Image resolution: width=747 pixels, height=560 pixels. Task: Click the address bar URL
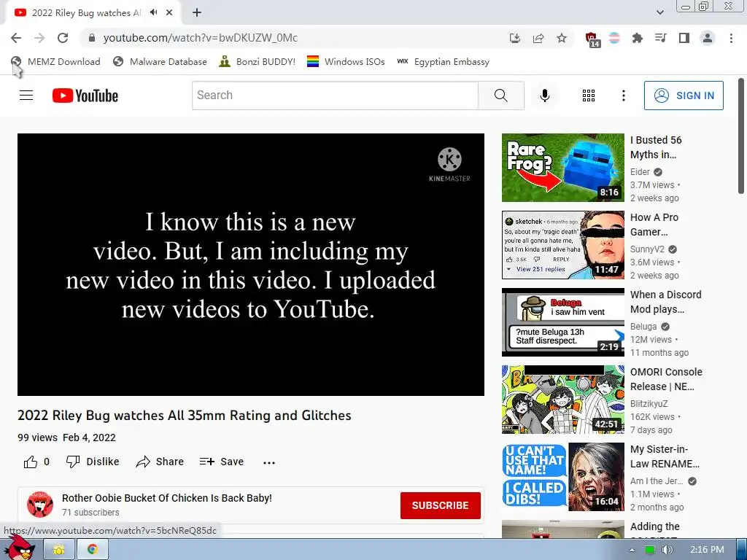tap(200, 38)
